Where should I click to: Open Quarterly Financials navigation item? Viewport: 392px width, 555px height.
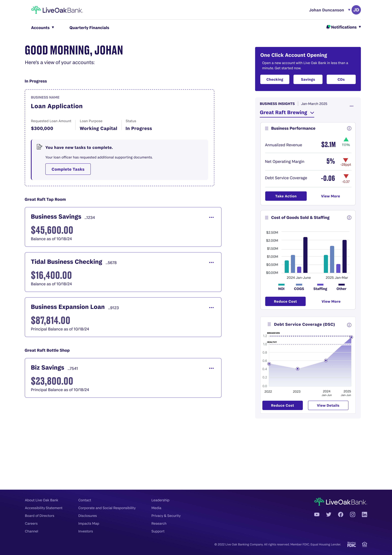[x=89, y=28]
